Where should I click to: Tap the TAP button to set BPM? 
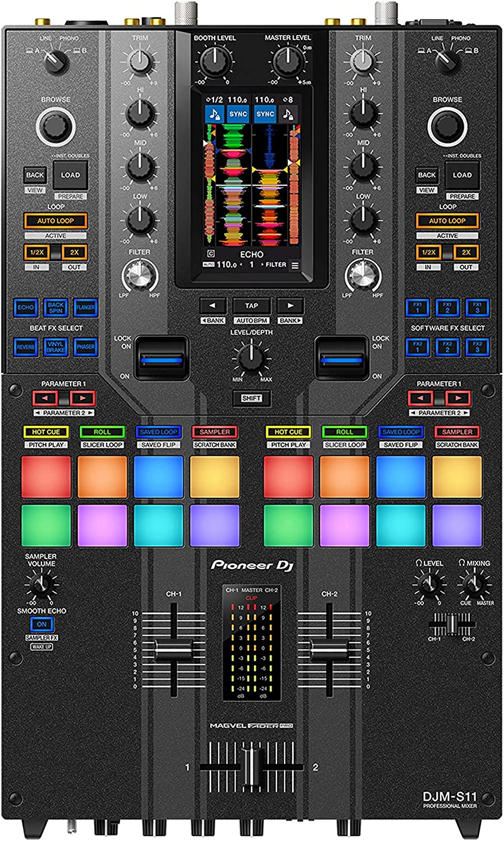(x=252, y=306)
